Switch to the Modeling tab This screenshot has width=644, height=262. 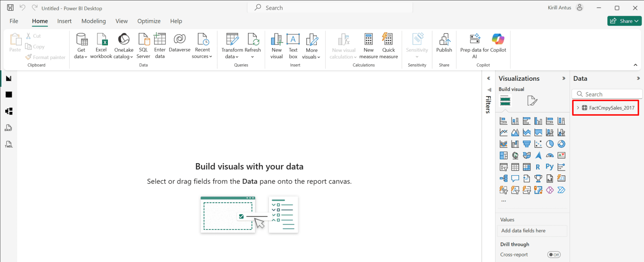pyautogui.click(x=93, y=21)
